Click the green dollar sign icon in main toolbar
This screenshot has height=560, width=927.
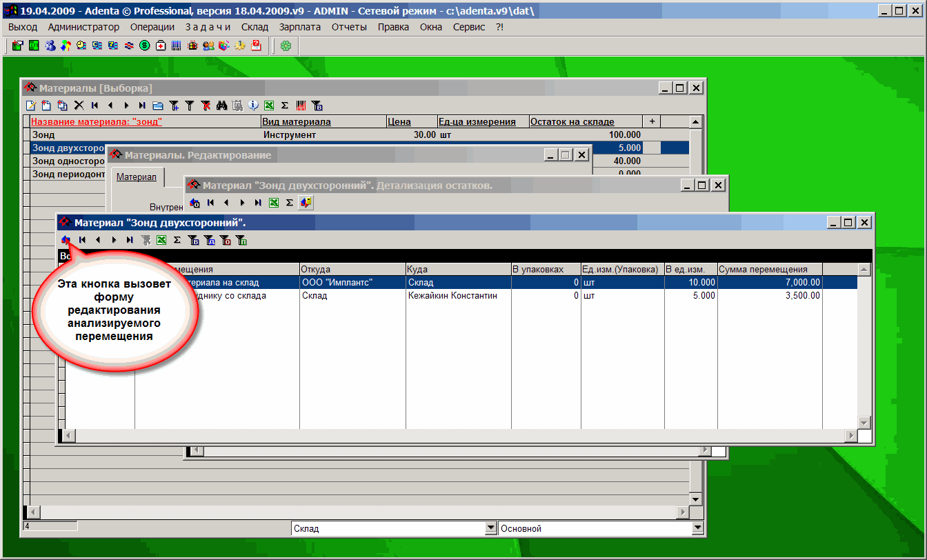coord(145,46)
